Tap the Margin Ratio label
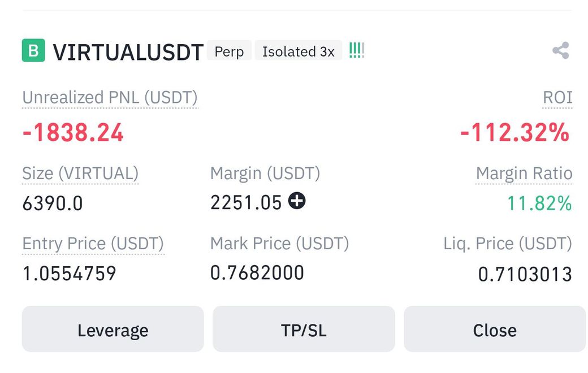This screenshot has height=373, width=588. [x=524, y=174]
